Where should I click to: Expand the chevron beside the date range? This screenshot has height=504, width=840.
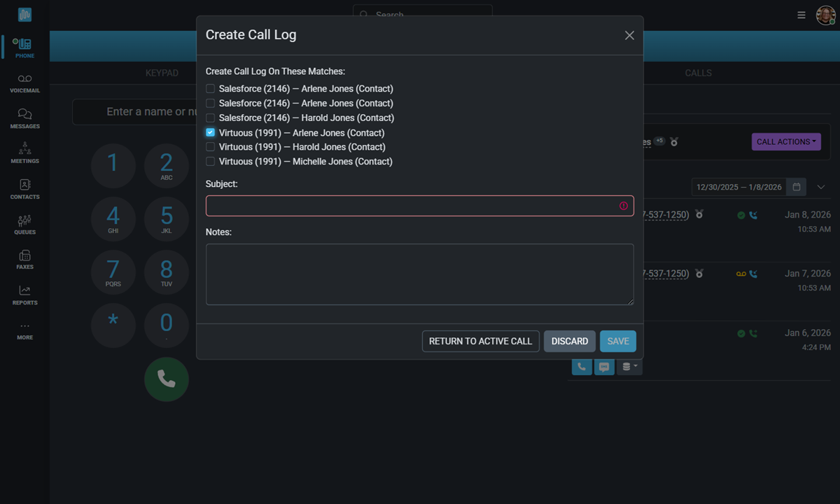[821, 187]
